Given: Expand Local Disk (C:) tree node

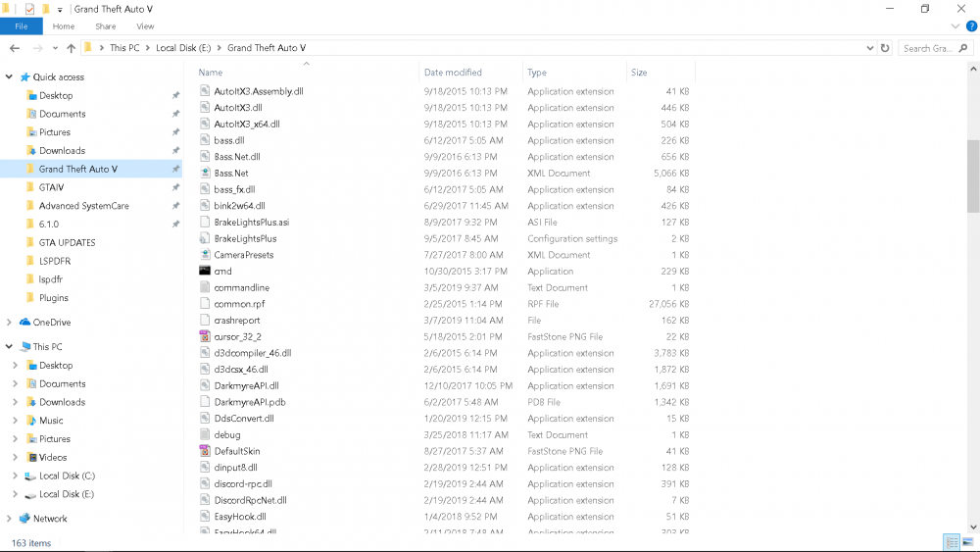Looking at the screenshot, I should tap(15, 476).
